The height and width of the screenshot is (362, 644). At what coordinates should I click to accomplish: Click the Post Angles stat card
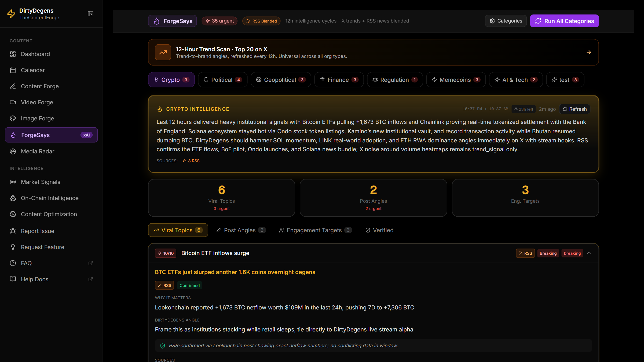click(373, 198)
